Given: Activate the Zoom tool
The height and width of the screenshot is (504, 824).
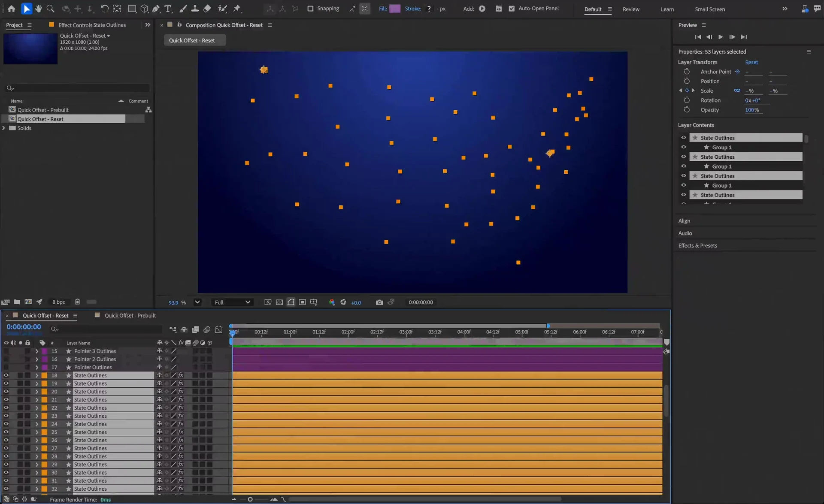Looking at the screenshot, I should click(51, 9).
